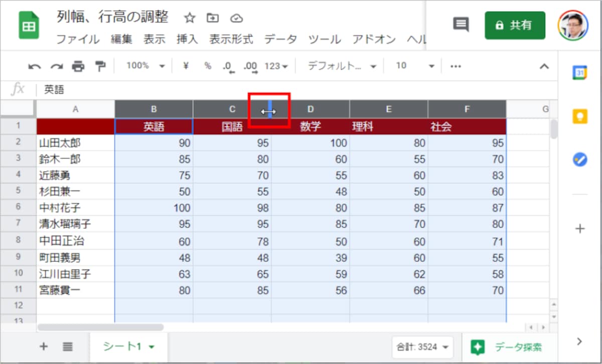Click the vertical scrollbar thumb
Viewport: 602px width, 364px height.
coord(554,129)
